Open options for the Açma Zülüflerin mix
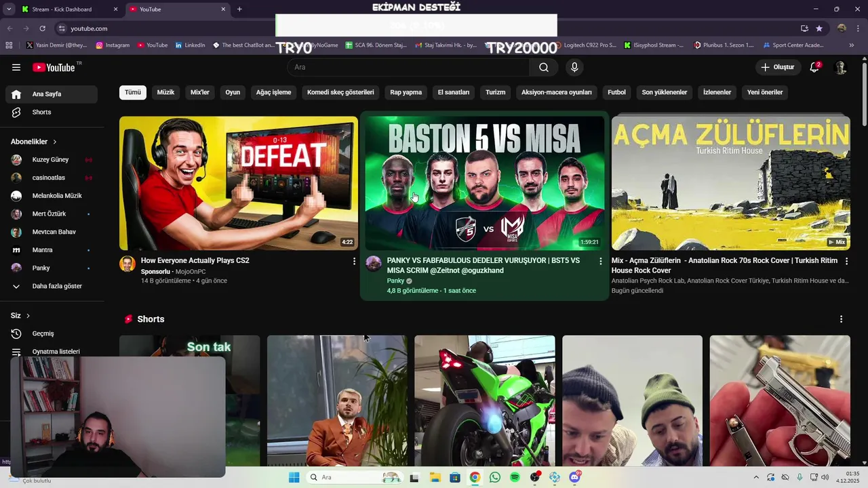 pos(846,261)
